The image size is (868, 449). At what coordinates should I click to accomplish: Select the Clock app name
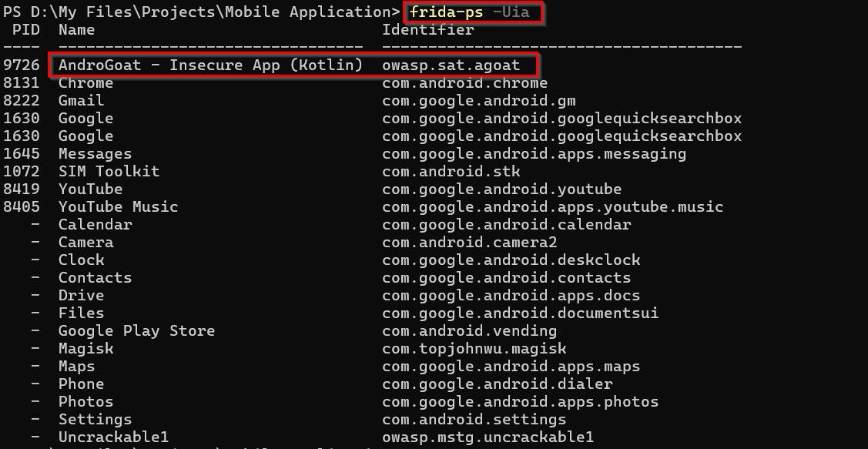pyautogui.click(x=81, y=260)
